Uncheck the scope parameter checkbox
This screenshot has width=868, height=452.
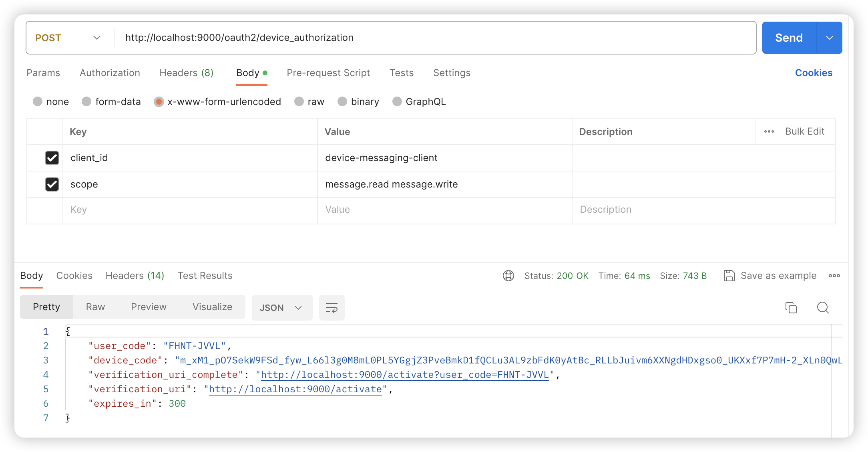click(52, 184)
